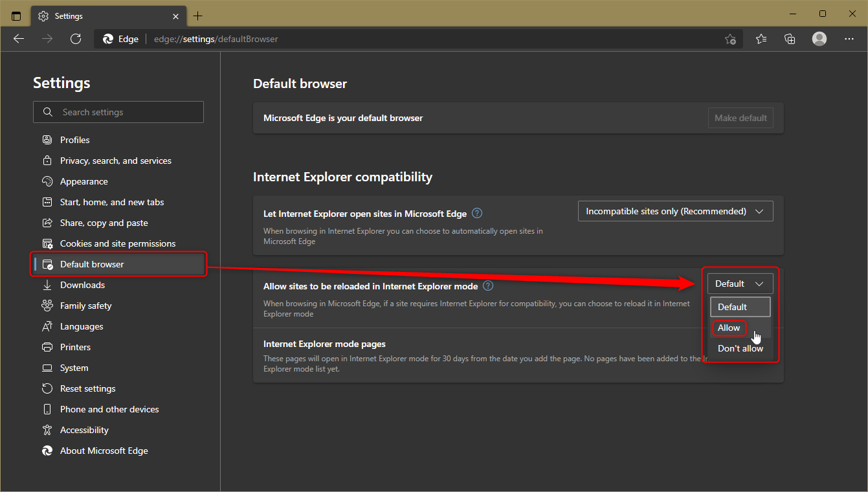The image size is (868, 492).
Task: Click the Default dropdown for IE mode reload
Action: point(740,284)
